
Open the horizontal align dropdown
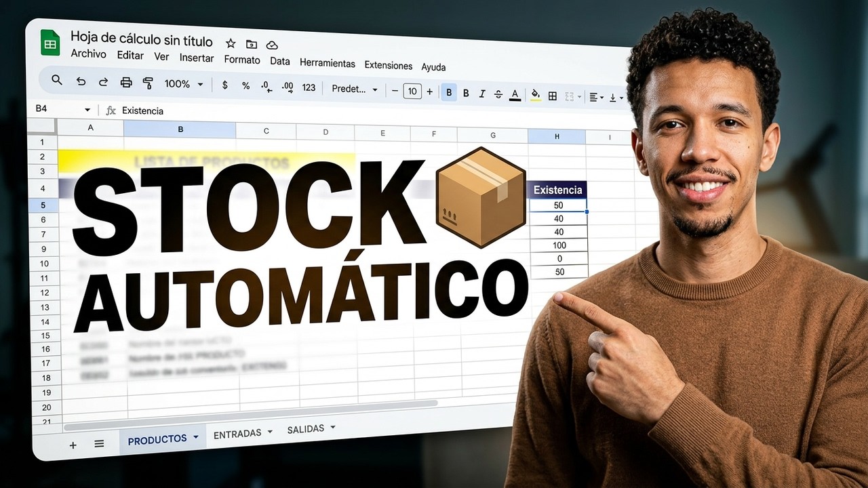coord(596,98)
